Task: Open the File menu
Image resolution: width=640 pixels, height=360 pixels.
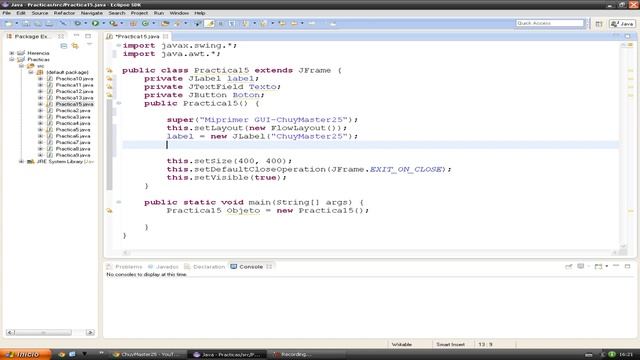Action: click(x=7, y=13)
